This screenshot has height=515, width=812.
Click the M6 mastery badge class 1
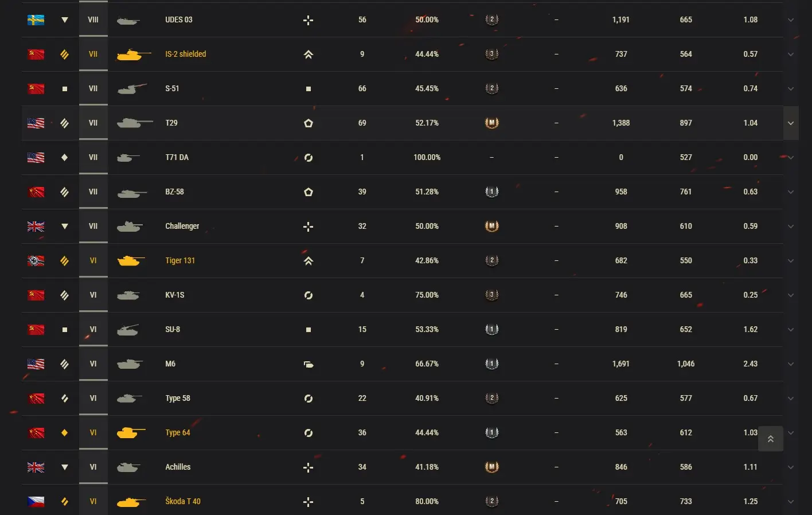click(x=491, y=364)
